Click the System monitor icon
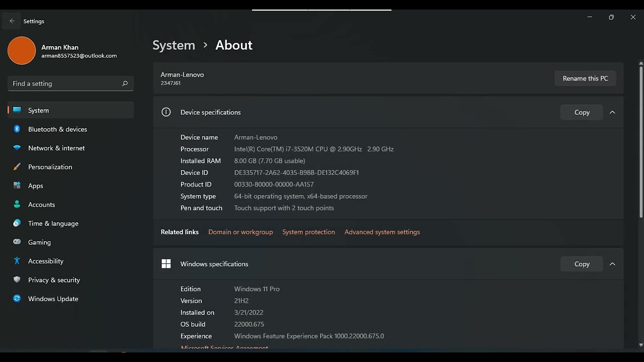644x362 pixels. coord(17,110)
